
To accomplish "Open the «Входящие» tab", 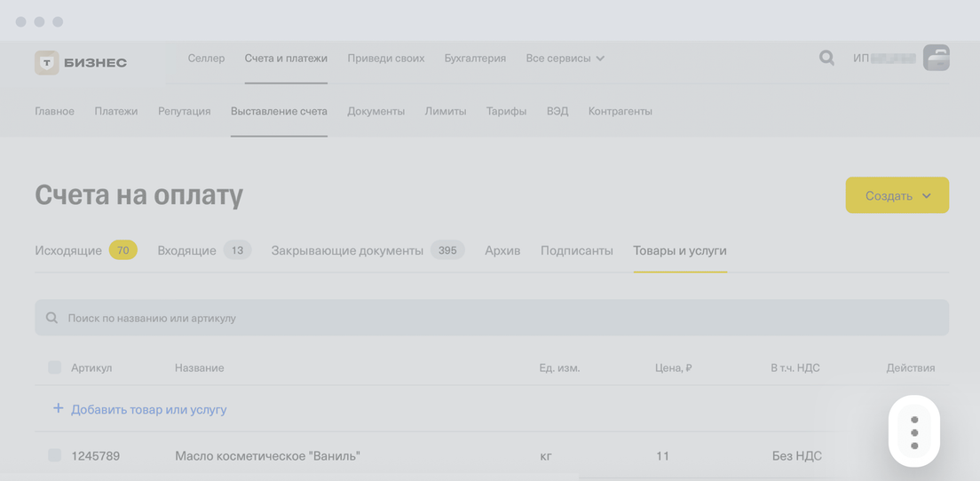I will pos(186,250).
